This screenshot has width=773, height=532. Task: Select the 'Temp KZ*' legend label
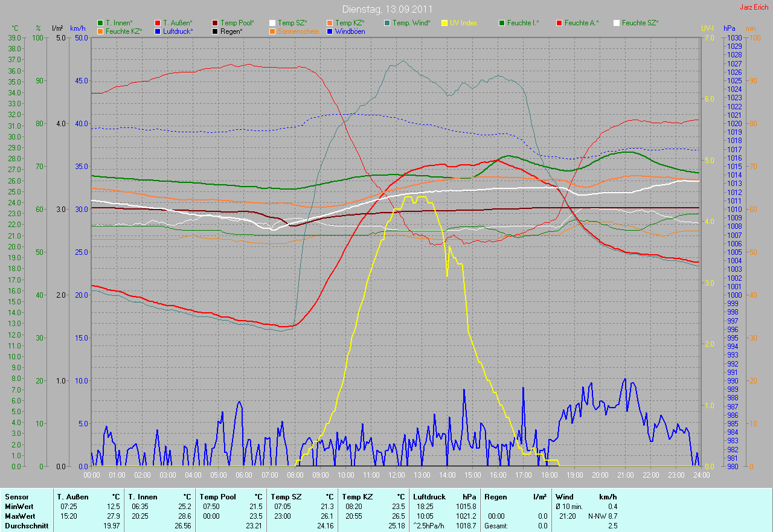coord(350,23)
